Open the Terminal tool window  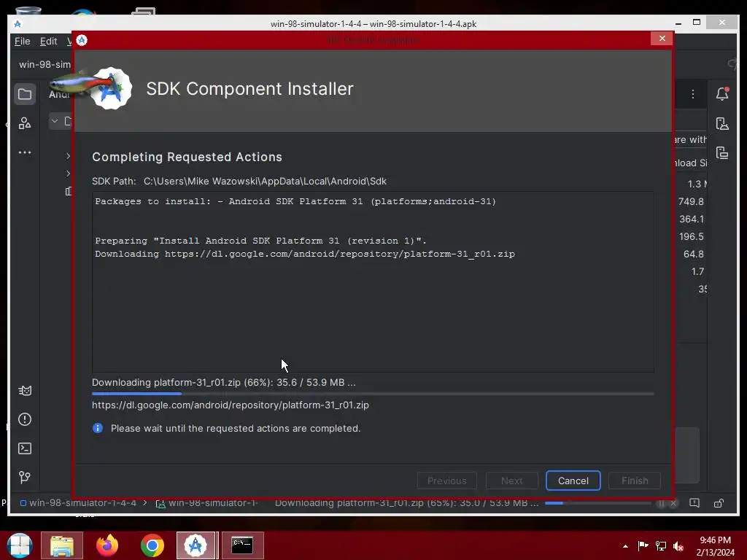(25, 448)
